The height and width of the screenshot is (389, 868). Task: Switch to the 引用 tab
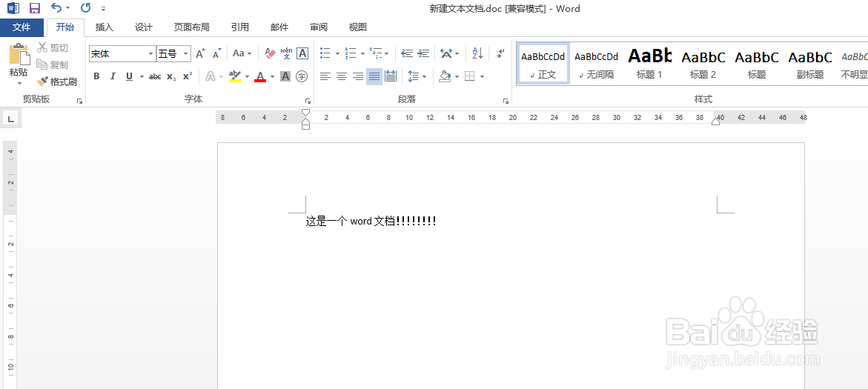(x=239, y=27)
